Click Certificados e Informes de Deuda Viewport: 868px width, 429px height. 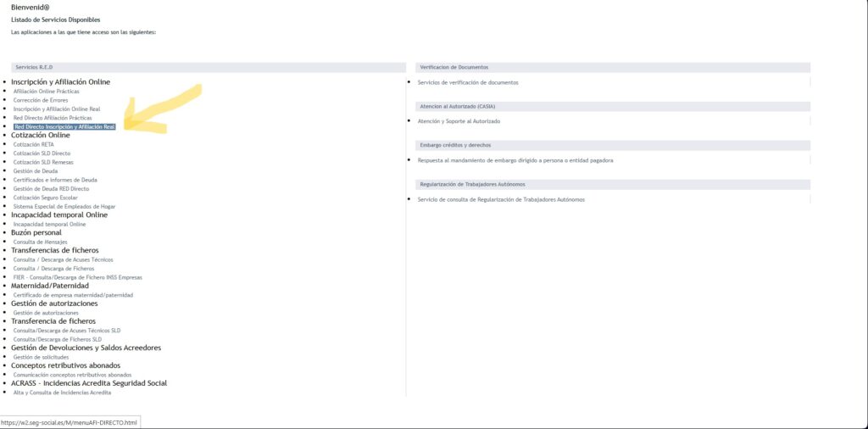55,180
